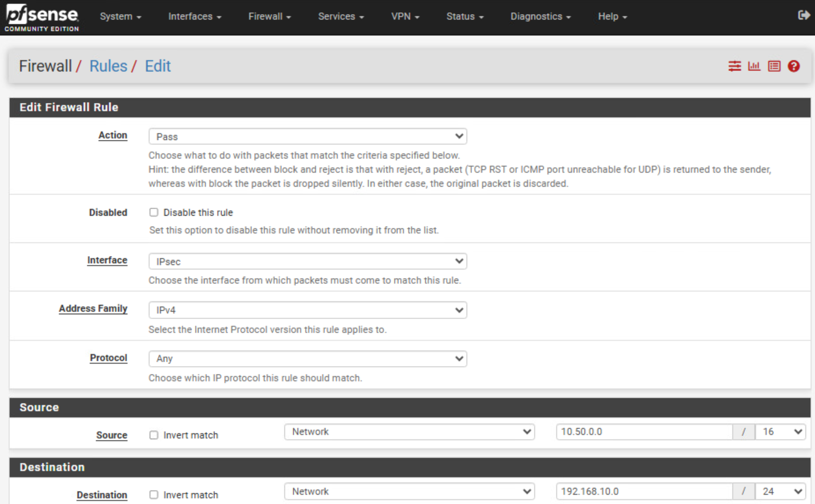Screen dimensions: 815x504
Task: Expand the Protocol dropdown showing Any
Action: click(x=307, y=359)
